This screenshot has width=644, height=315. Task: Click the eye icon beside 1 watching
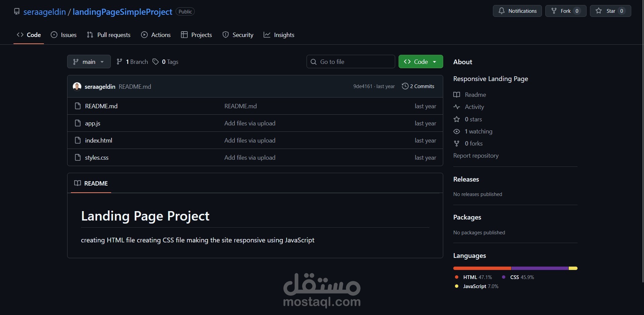pos(457,131)
